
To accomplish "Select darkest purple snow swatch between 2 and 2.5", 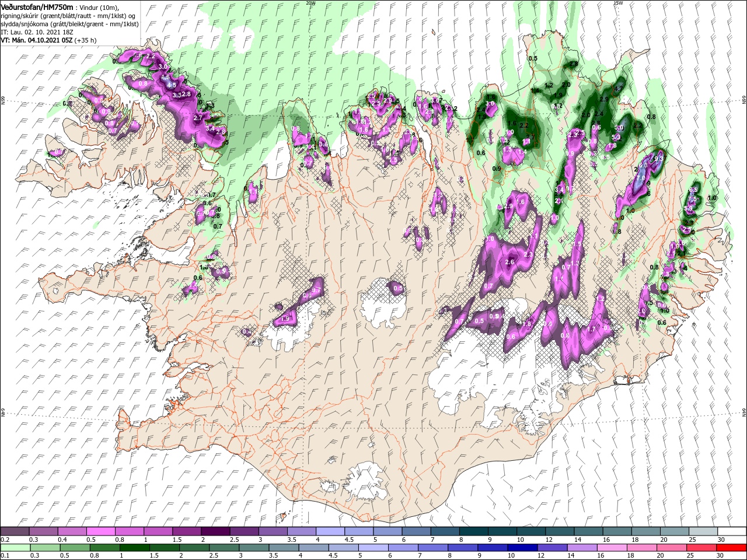I will [x=215, y=531].
